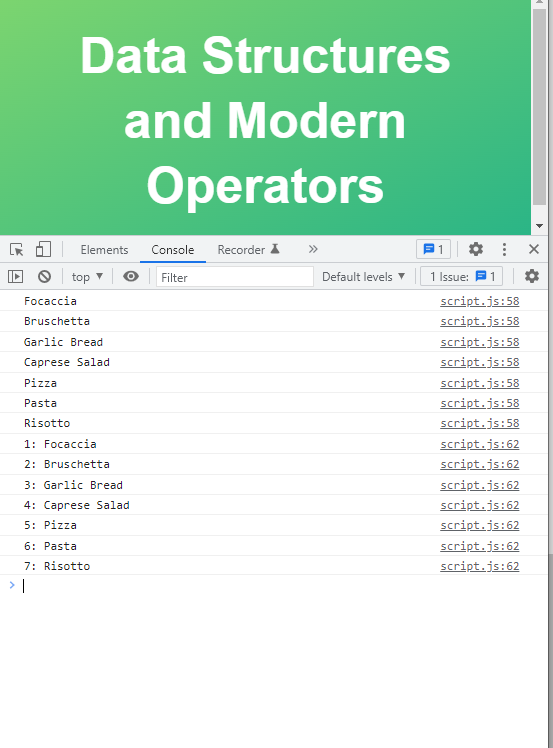The width and height of the screenshot is (553, 748).
Task: Click the 'Focaccia' console message text
Action: tap(50, 301)
